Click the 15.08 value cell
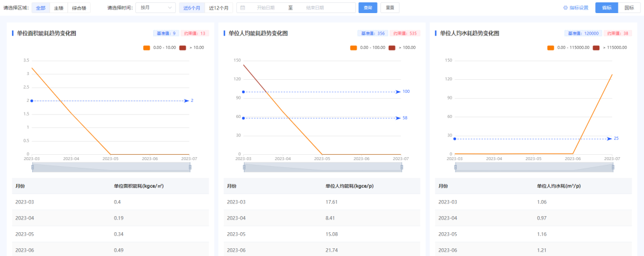644x256 pixels. (332, 234)
